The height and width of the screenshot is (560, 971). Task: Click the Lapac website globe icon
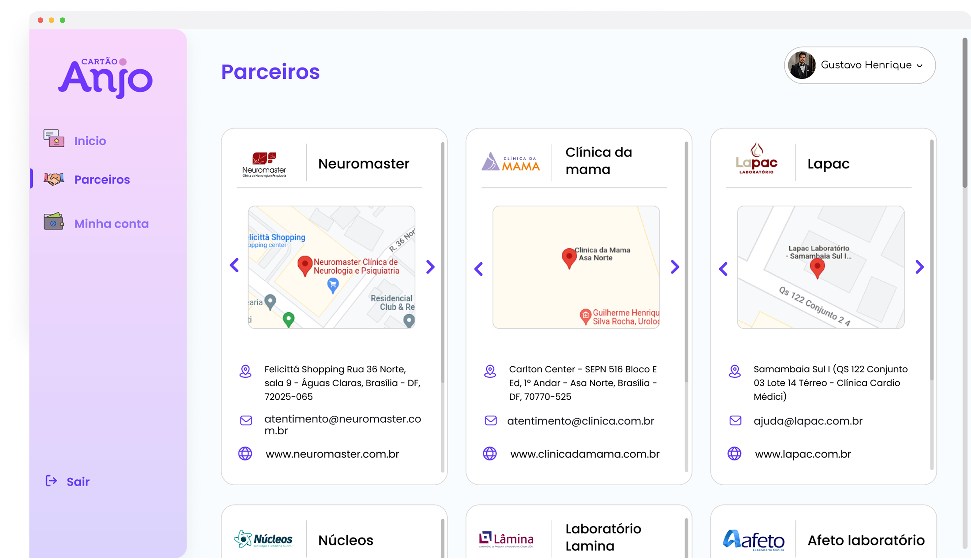(734, 454)
